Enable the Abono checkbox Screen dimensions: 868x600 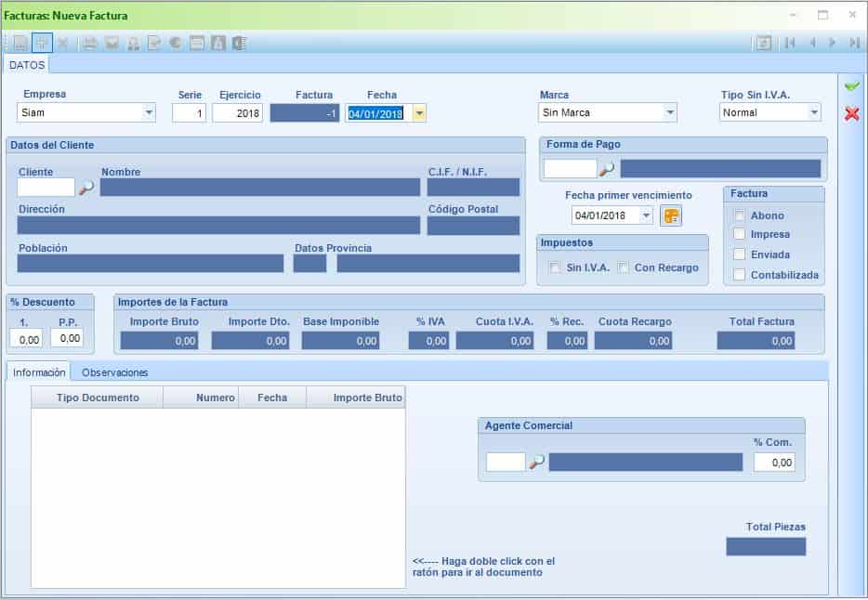(x=740, y=215)
